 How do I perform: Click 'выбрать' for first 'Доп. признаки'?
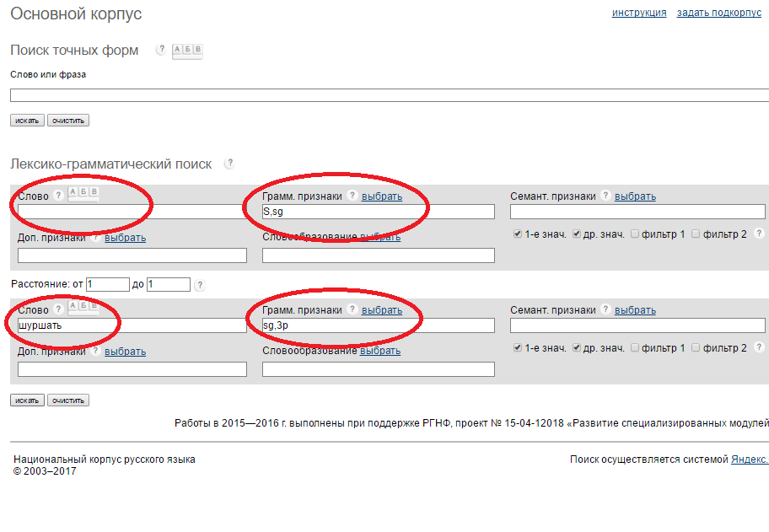(x=125, y=238)
